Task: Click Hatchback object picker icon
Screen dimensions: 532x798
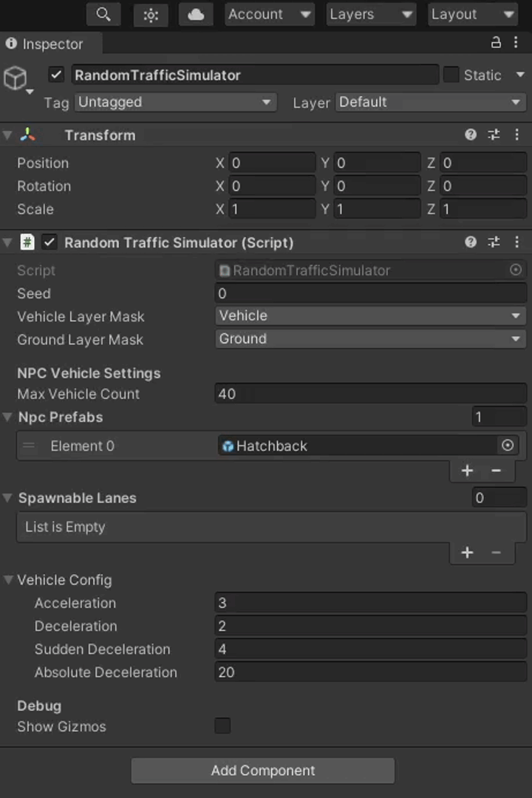Action: click(508, 446)
